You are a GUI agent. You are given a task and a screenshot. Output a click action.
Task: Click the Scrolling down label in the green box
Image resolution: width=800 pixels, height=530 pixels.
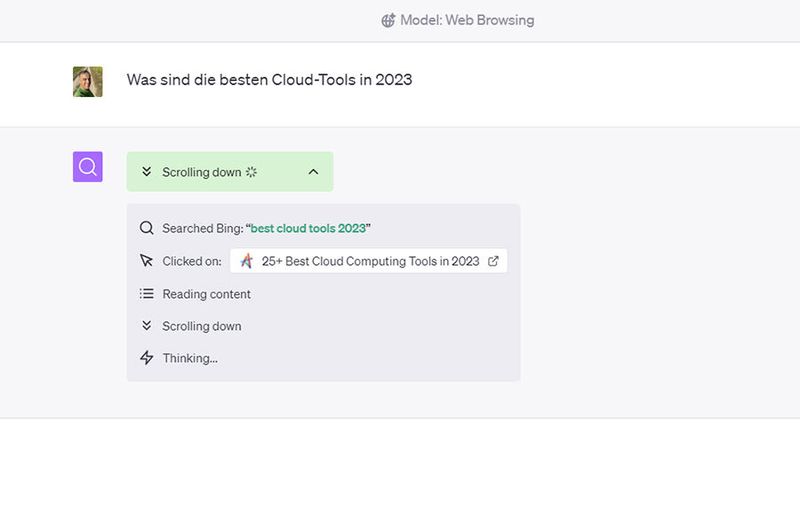point(201,172)
